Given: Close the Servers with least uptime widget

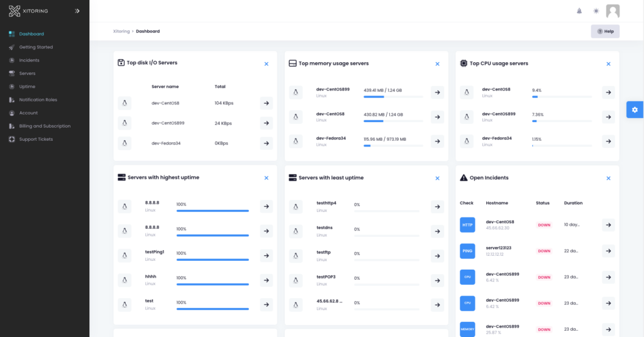Looking at the screenshot, I should point(438,179).
